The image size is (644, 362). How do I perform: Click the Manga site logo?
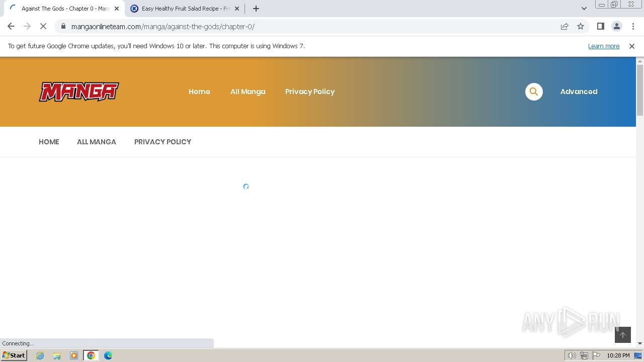(x=79, y=92)
